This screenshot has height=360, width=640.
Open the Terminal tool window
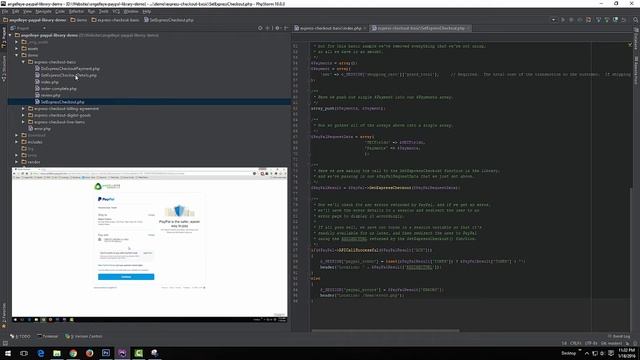[48, 336]
